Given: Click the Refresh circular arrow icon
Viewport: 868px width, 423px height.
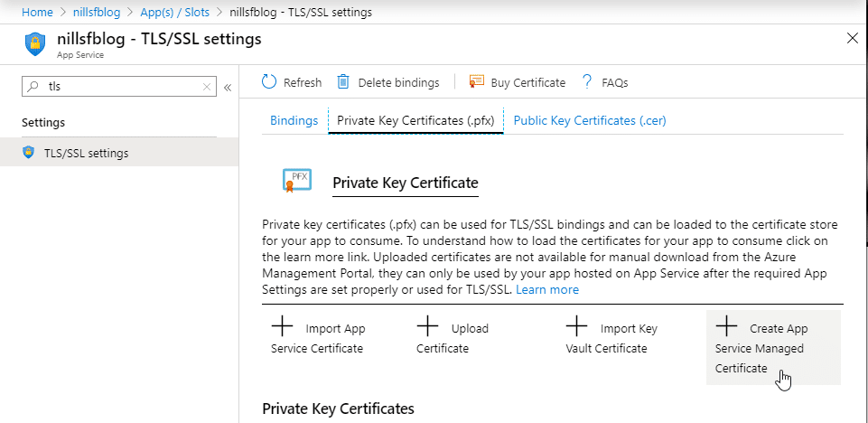Looking at the screenshot, I should (268, 82).
